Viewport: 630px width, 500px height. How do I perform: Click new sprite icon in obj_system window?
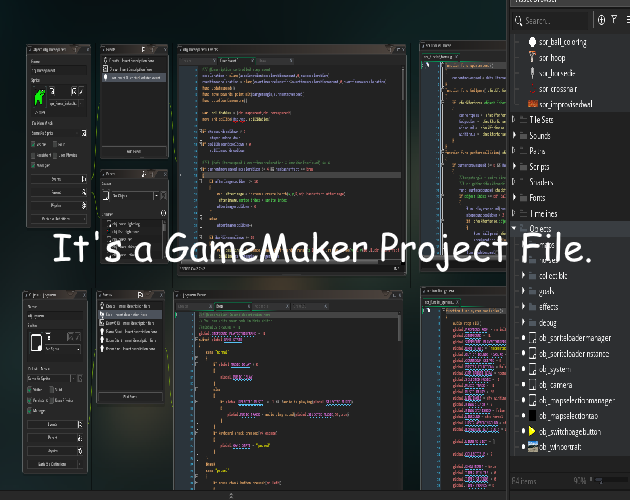[x=49, y=336]
